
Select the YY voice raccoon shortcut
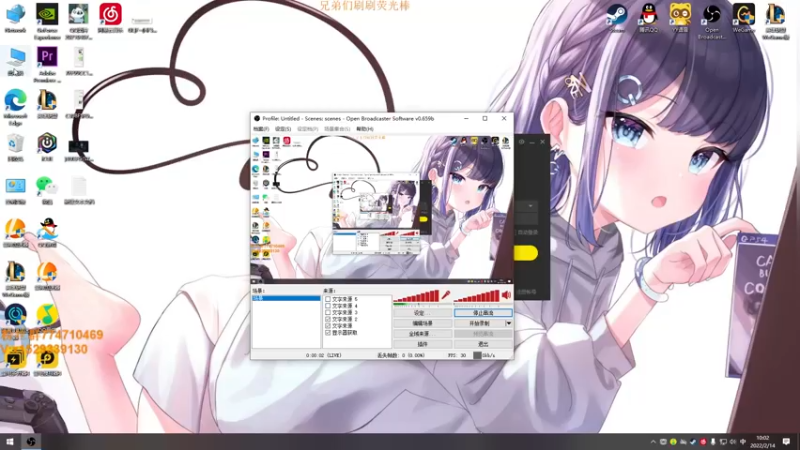(x=680, y=18)
